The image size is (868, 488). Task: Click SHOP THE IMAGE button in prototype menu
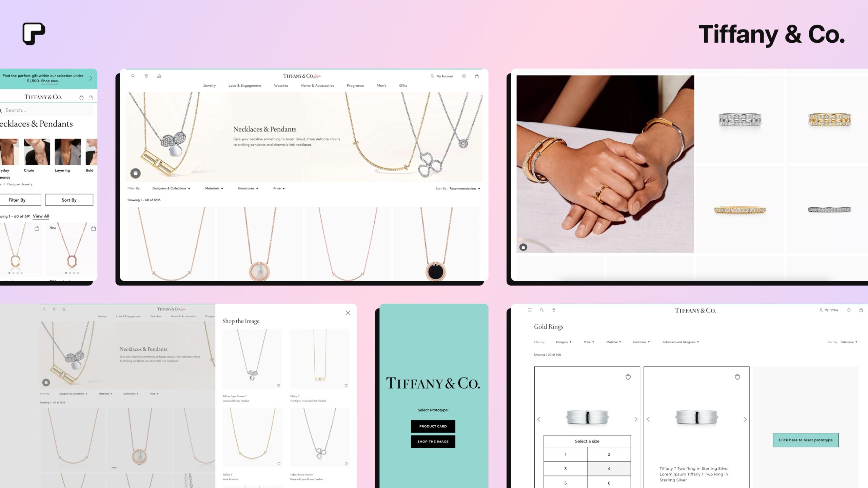(x=433, y=441)
